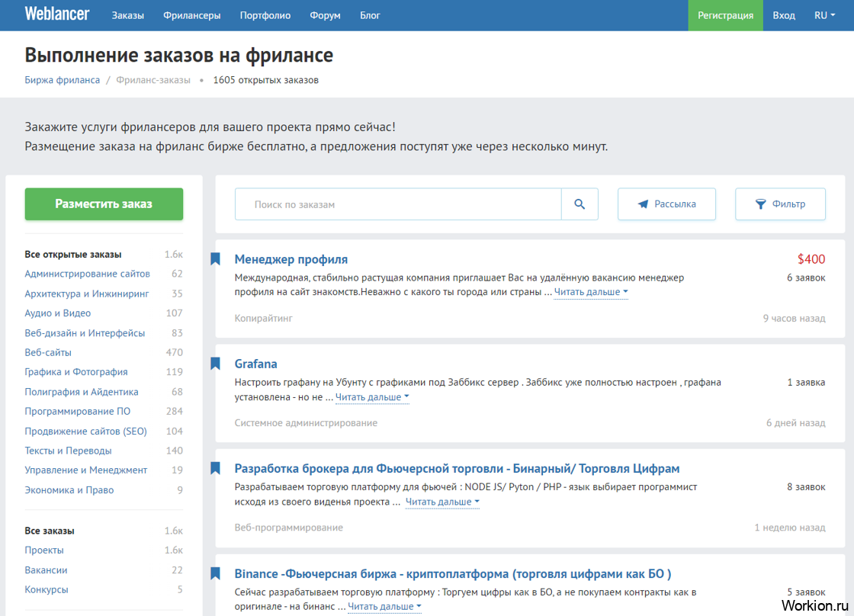Open the Binance -Фьючерсная биржа order
The width and height of the screenshot is (854, 616).
pyautogui.click(x=453, y=573)
